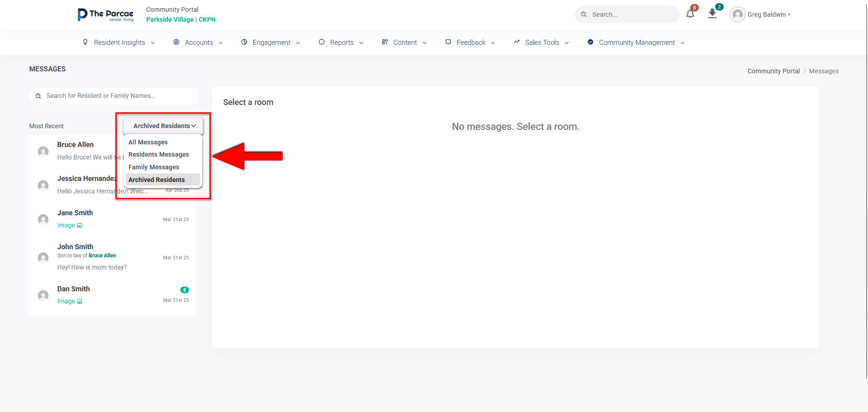This screenshot has height=412, width=868.
Task: Open the Reports navigation menu
Action: (341, 43)
